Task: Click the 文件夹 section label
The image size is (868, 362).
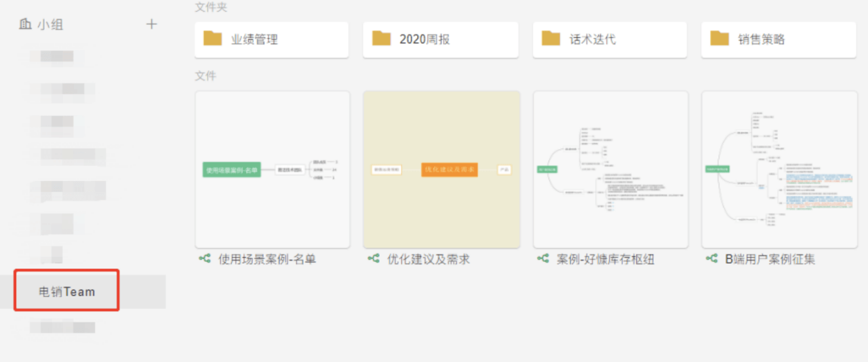Action: [x=211, y=7]
